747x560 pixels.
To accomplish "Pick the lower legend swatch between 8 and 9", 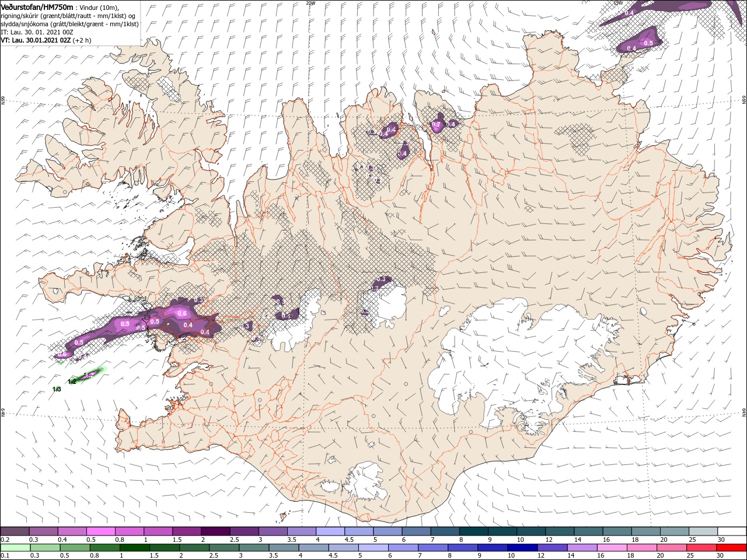I will point(463,548).
